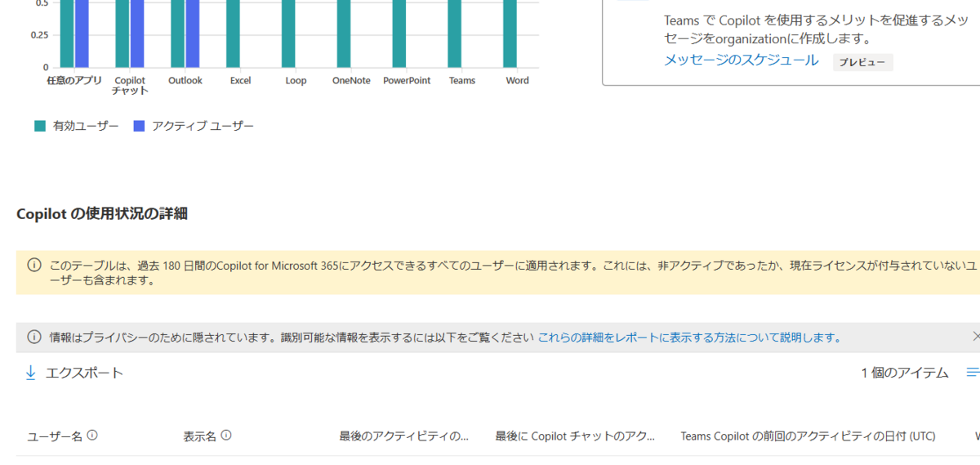Open the これらの詳細をレポートに表示する方法 link
980x465 pixels.
pyautogui.click(x=689, y=337)
